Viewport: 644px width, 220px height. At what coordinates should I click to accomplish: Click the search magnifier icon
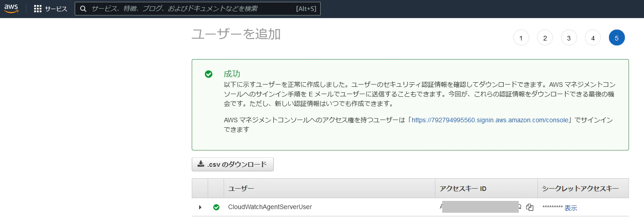tap(83, 9)
